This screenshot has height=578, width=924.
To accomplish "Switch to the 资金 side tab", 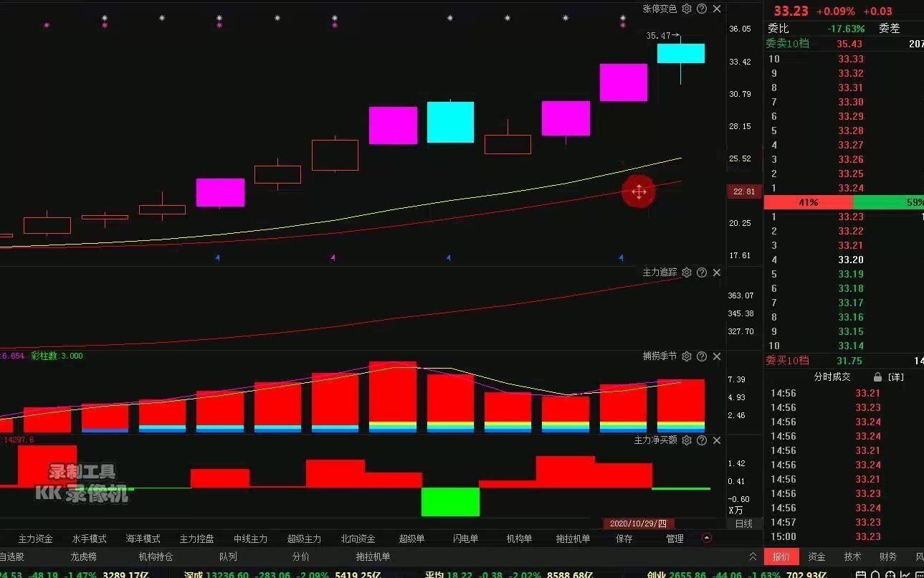I will coord(816,556).
